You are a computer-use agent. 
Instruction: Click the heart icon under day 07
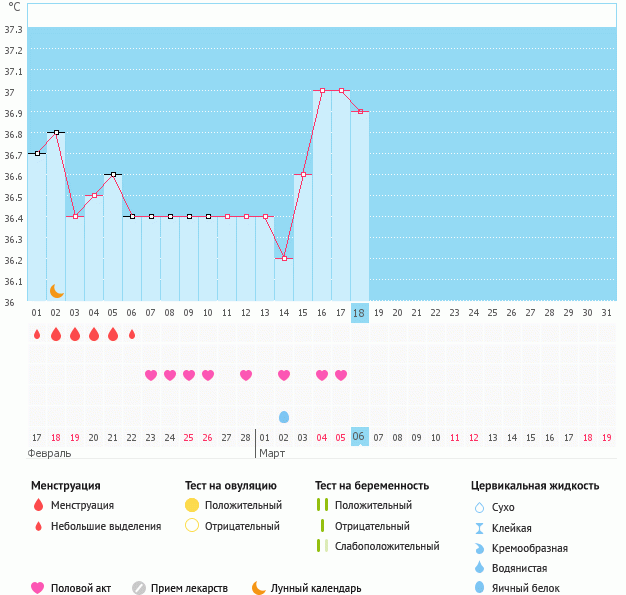(151, 375)
